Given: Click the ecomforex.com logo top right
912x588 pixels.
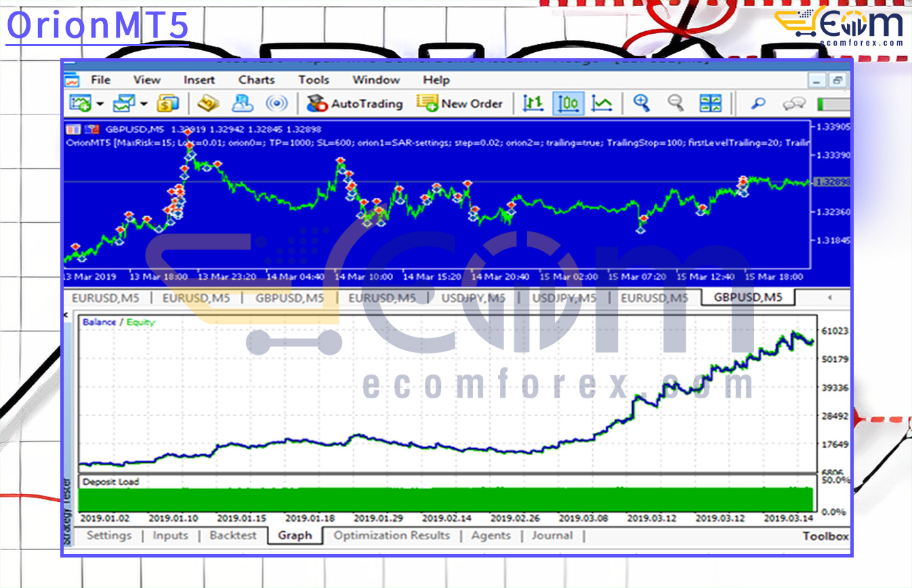Looking at the screenshot, I should (x=839, y=27).
